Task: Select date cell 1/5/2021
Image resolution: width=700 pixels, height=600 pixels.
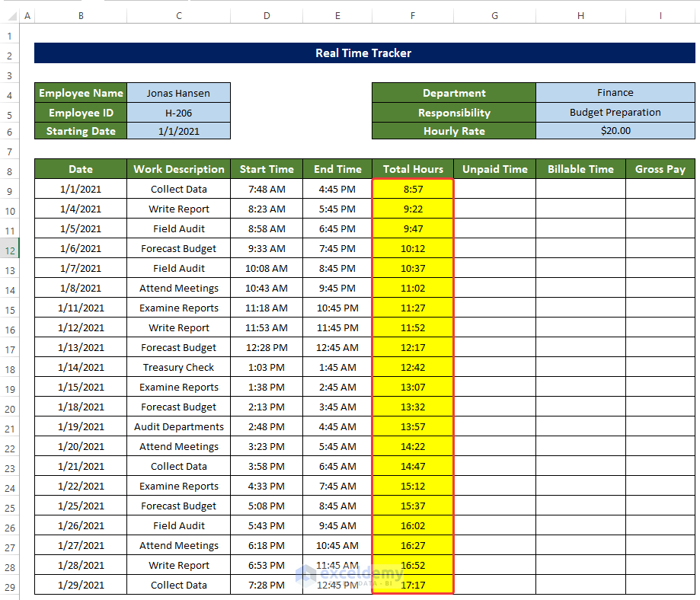Action: tap(81, 228)
